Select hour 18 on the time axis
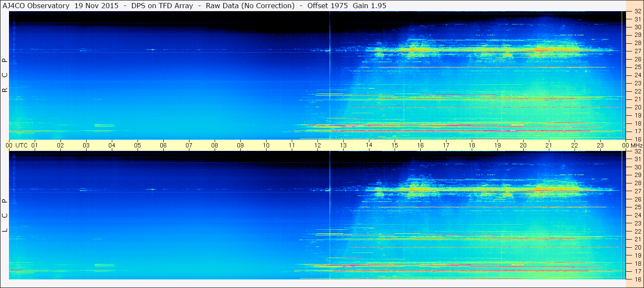The height and width of the screenshot is (288, 644). click(x=472, y=145)
